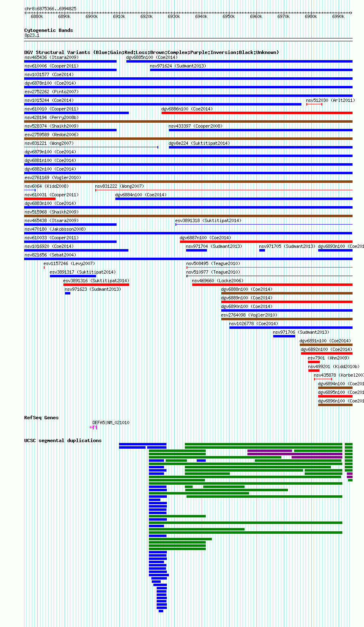This screenshot has height=627, width=364.
Task: Select the UCSC segmental duplications track title
Action: point(63,440)
